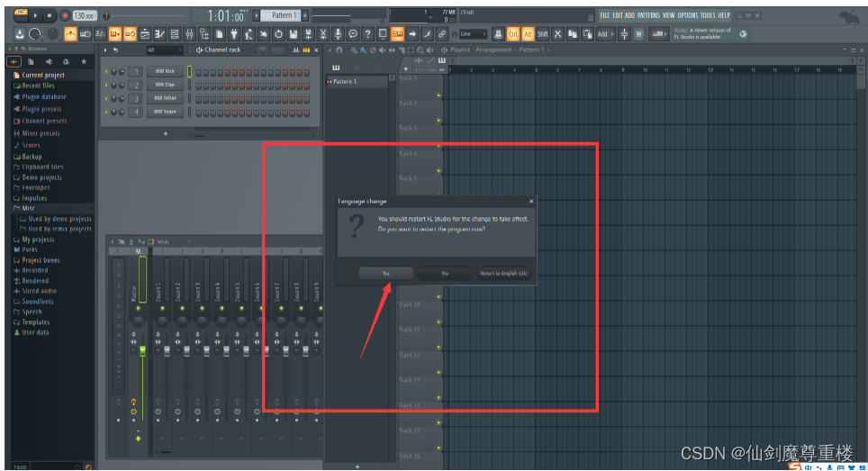
Task: Open the EDIT menu
Action: 617,15
